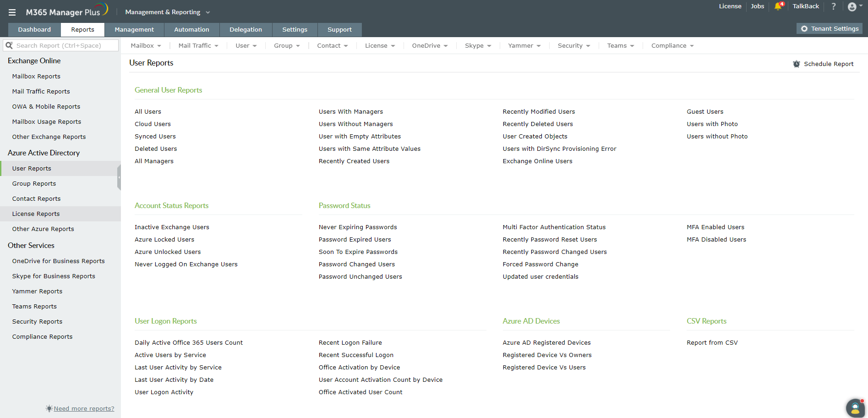Open the help question mark icon
This screenshot has height=418, width=868.
(834, 6)
